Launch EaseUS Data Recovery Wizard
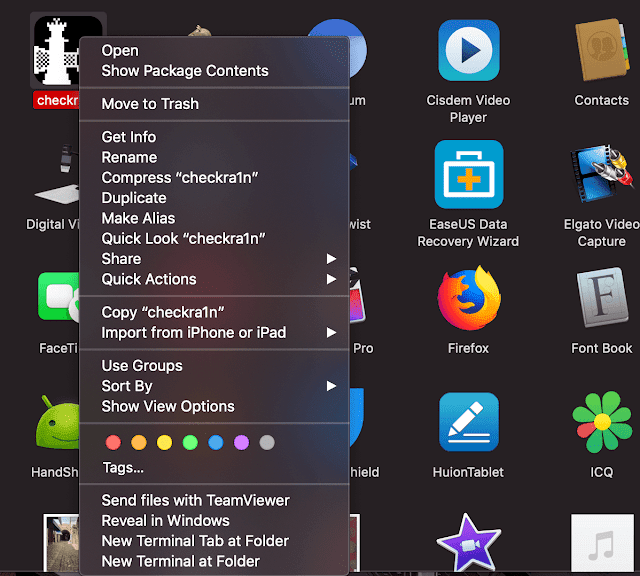This screenshot has width=640, height=576. click(x=469, y=174)
